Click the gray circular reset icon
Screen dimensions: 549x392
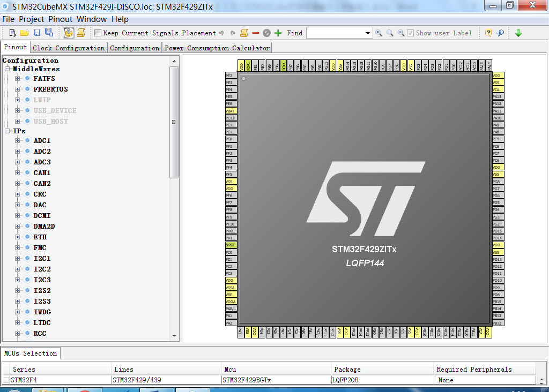(x=266, y=33)
